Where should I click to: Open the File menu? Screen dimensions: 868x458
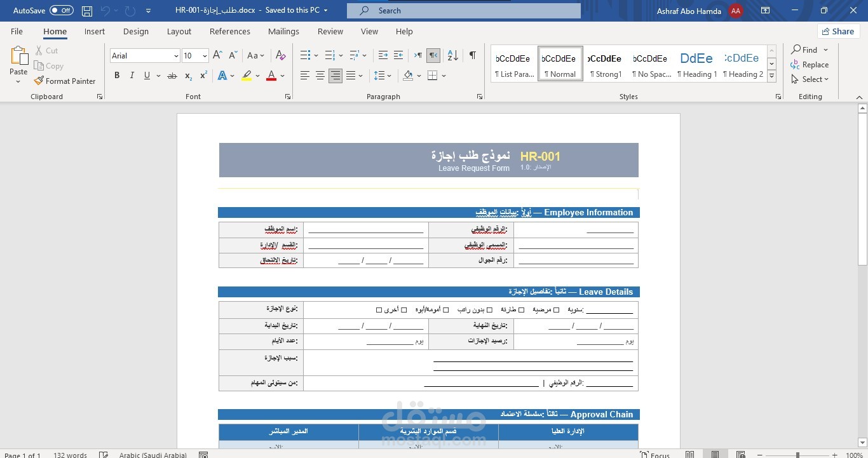pyautogui.click(x=17, y=31)
